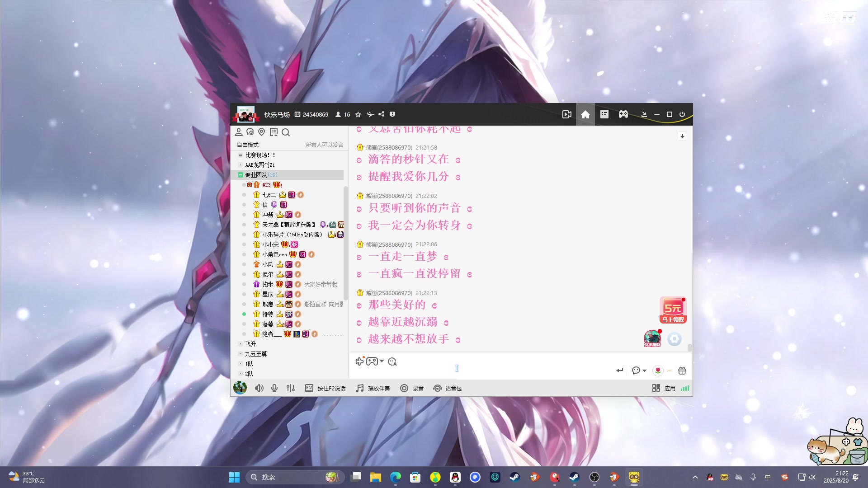
Task: Click the airplane jump icon in header
Action: point(370,114)
